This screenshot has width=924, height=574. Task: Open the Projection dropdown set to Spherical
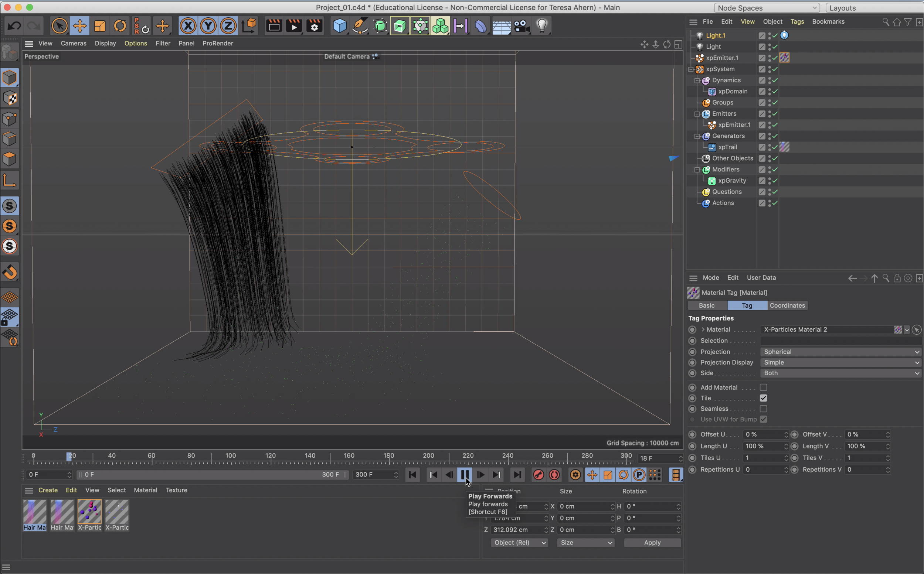tap(840, 352)
